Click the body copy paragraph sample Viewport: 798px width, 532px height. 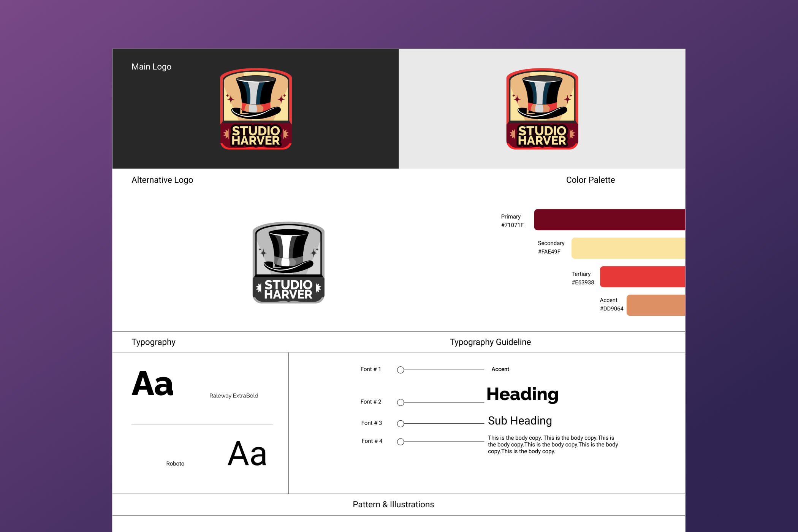(x=553, y=445)
